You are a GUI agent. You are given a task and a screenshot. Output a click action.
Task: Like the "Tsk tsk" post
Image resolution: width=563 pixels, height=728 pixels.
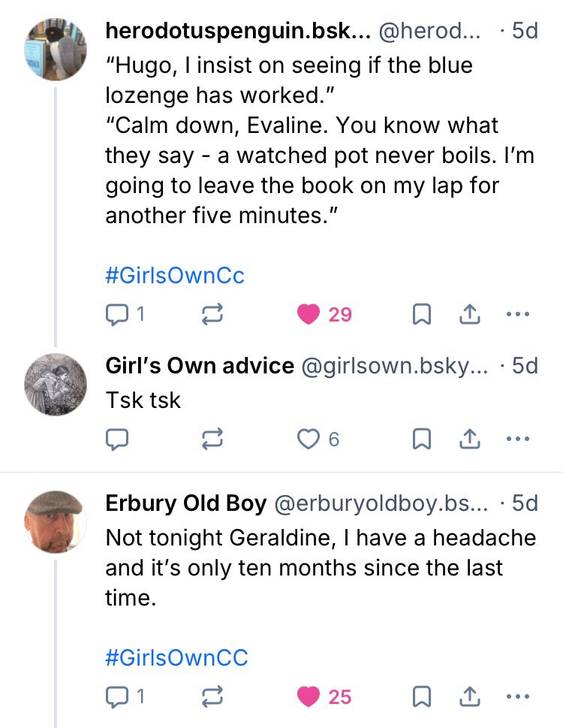pyautogui.click(x=309, y=439)
